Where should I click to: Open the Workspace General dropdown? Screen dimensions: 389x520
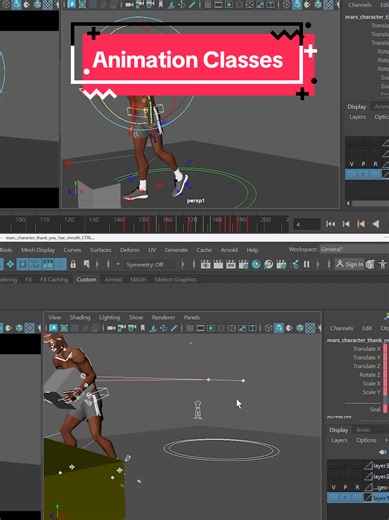click(x=354, y=249)
